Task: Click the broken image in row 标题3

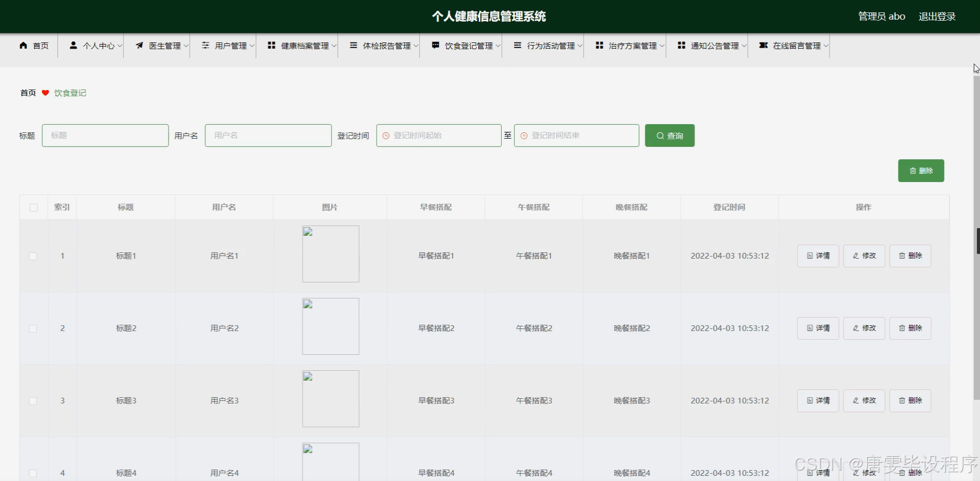Action: [x=331, y=399]
